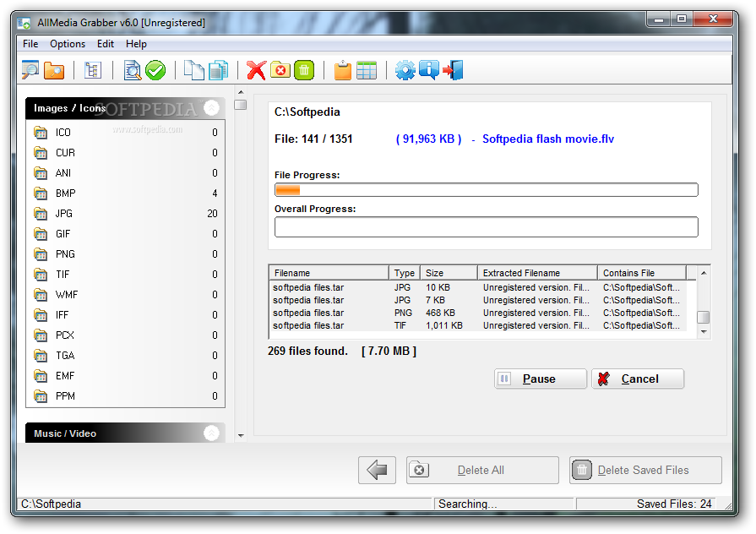Image resolution: width=756 pixels, height=534 pixels.
Task: Cancel the search operation
Action: [x=638, y=379]
